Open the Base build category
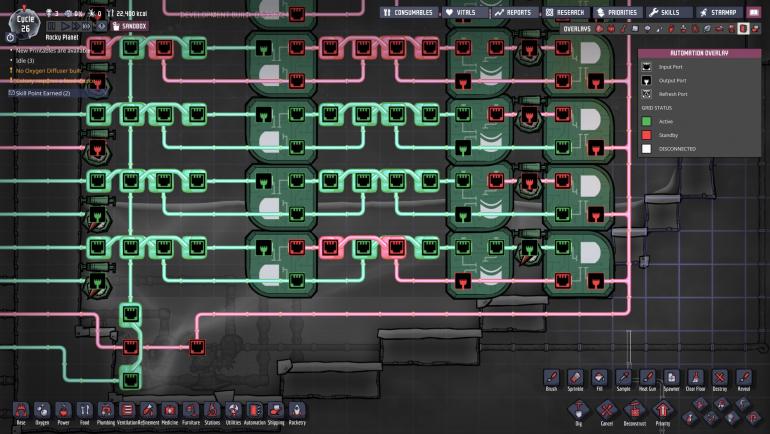The height and width of the screenshot is (434, 770). [x=21, y=413]
